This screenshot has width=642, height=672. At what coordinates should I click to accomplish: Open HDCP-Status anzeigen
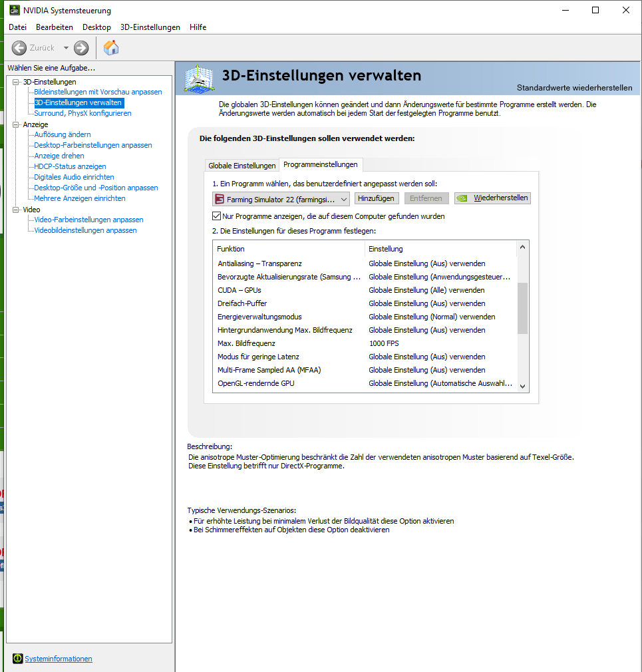(x=70, y=166)
